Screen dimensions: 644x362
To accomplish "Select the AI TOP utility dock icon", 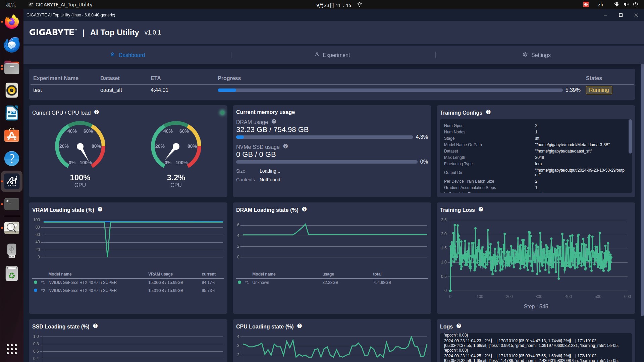I will 12,181.
